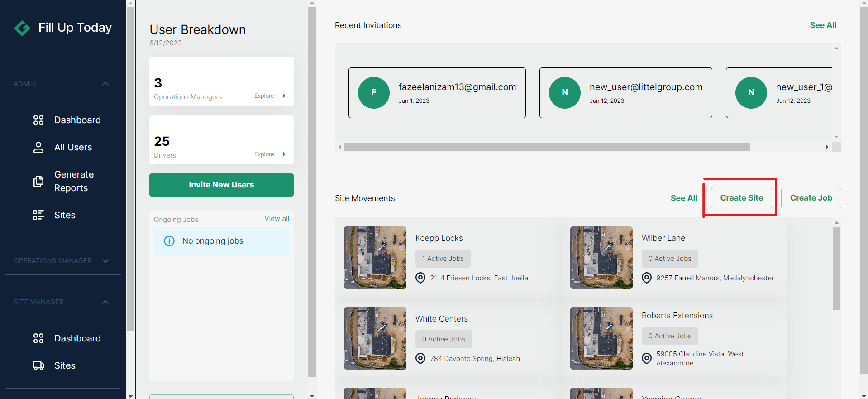Click the Admin Sites list icon
Viewport: 868px width, 399px height.
coord(38,215)
